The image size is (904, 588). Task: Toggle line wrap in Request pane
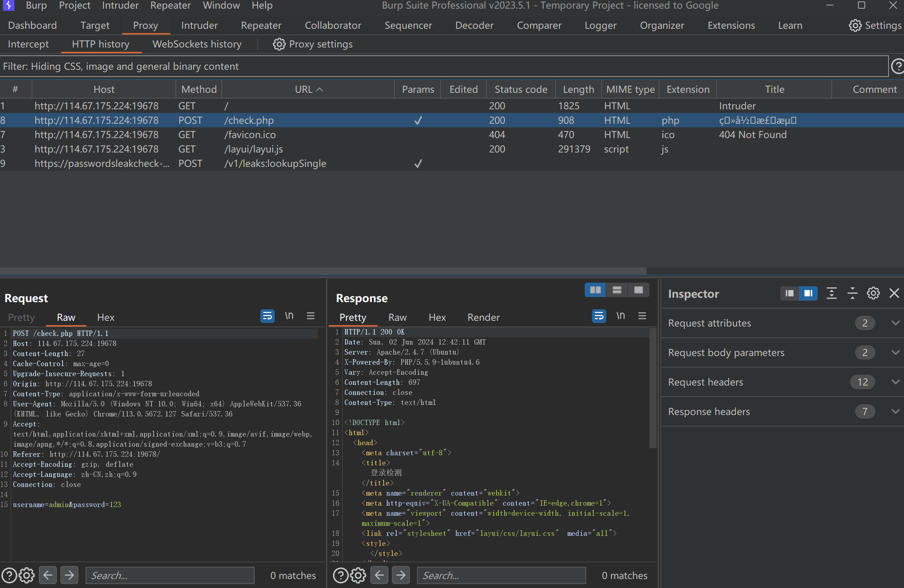[x=267, y=316]
